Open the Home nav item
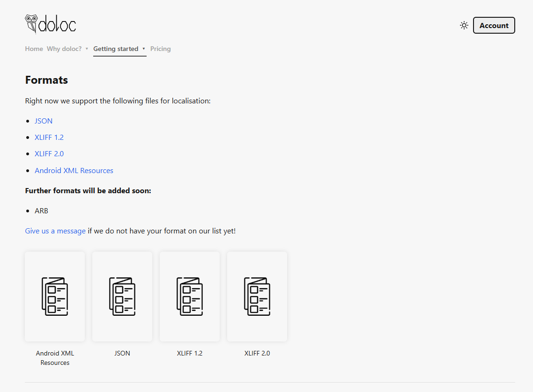This screenshot has width=533, height=392. pyautogui.click(x=34, y=49)
